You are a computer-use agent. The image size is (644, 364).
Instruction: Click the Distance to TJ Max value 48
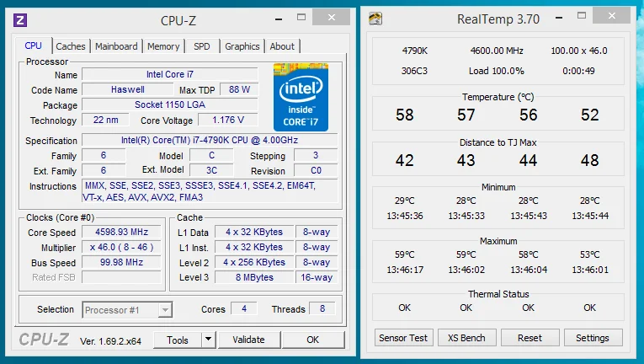590,160
